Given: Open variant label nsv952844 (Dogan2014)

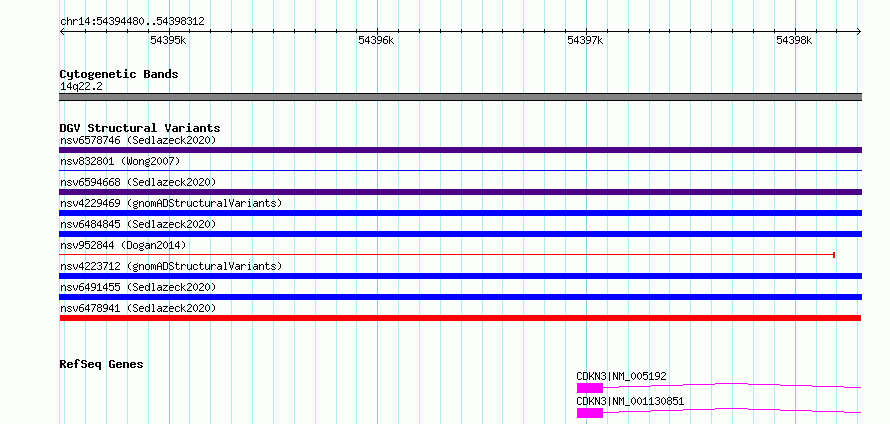Looking at the screenshot, I should pos(123,245).
